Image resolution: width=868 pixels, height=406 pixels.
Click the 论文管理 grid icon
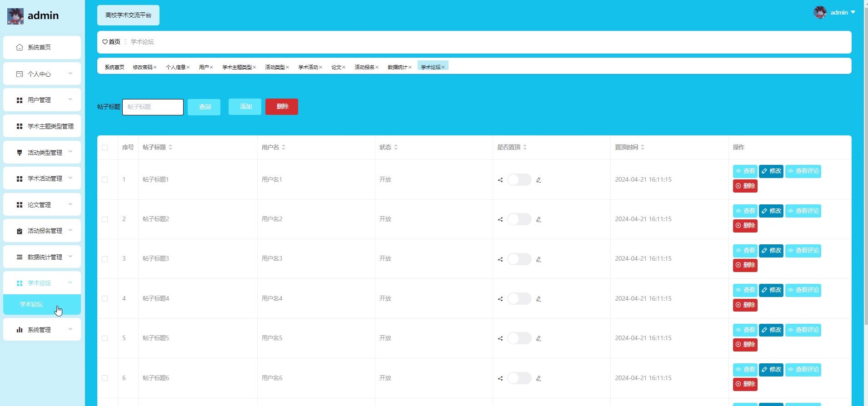20,205
